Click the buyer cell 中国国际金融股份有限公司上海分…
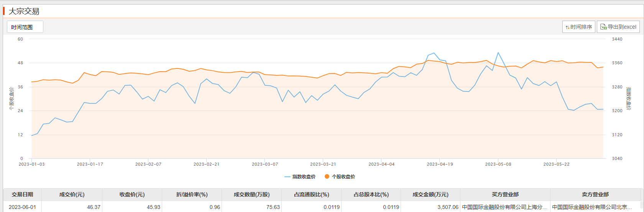 tap(504, 207)
